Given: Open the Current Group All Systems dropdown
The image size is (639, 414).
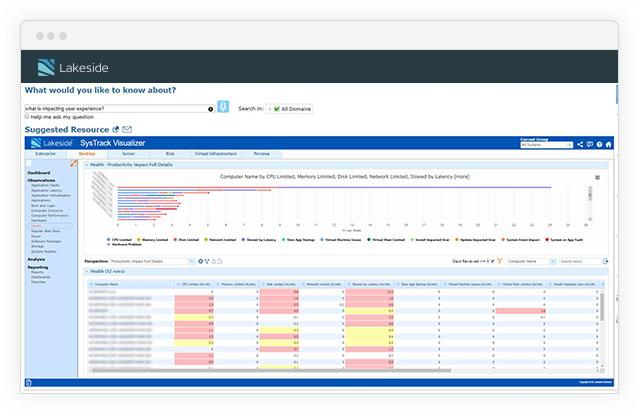Looking at the screenshot, I should point(546,145).
